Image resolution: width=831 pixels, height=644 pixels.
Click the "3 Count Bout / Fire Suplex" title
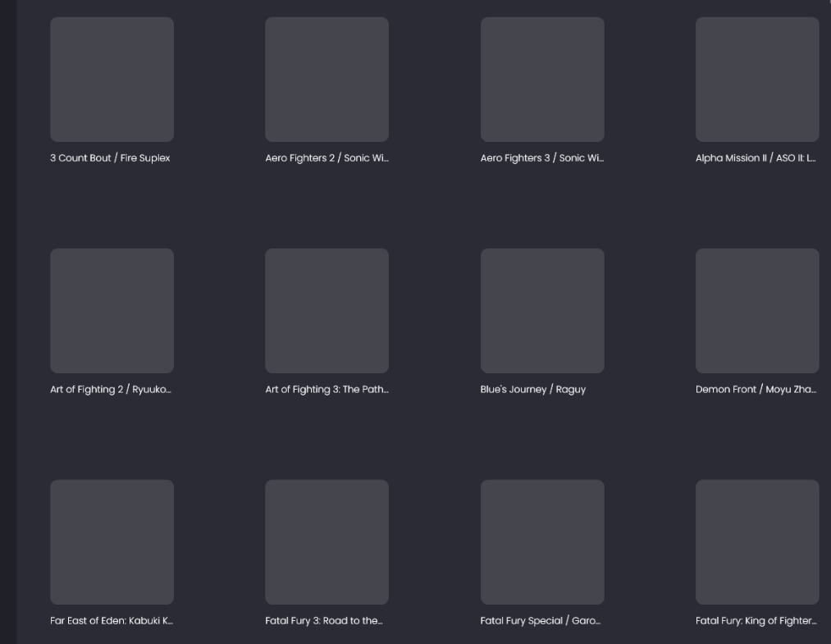coord(110,158)
